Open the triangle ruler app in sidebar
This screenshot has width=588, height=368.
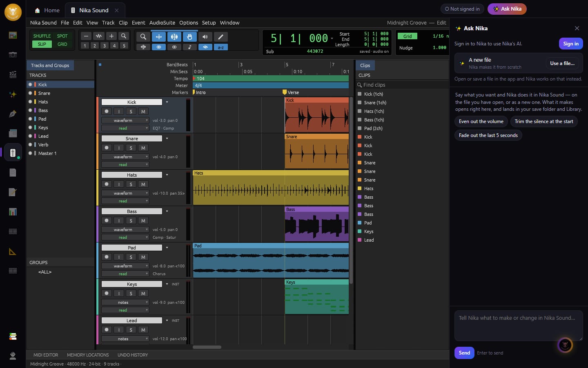(x=13, y=251)
